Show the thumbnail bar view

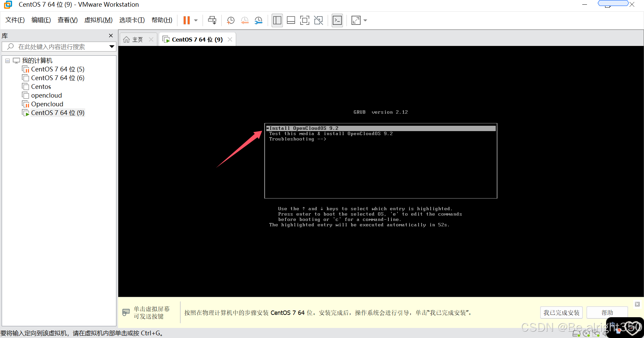click(x=291, y=20)
